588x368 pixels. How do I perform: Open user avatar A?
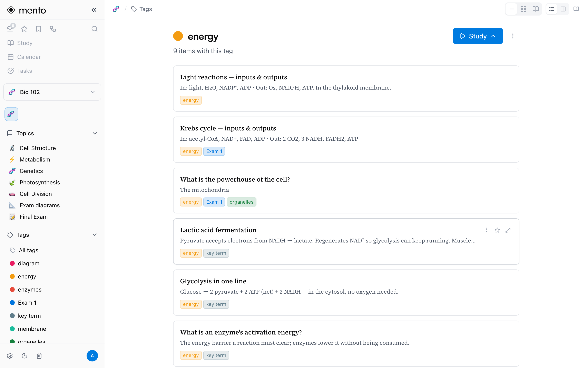(92, 356)
